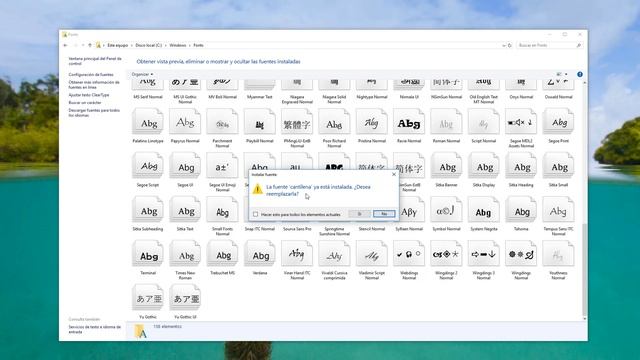This screenshot has width=640, height=360.
Task: Select 'Este equipo' in the address path
Action: 118,45
